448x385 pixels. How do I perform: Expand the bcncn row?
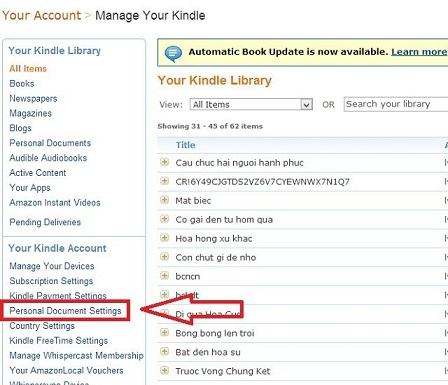(164, 276)
